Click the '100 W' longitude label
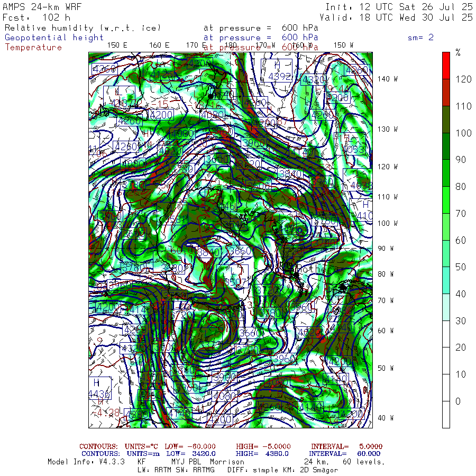The height and width of the screenshot is (476, 476). [x=387, y=223]
